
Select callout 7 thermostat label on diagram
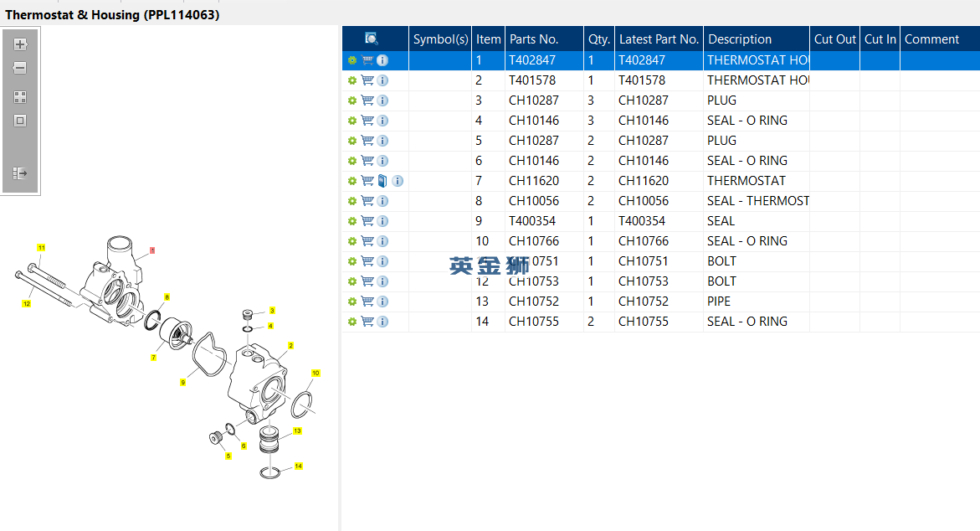click(x=154, y=358)
